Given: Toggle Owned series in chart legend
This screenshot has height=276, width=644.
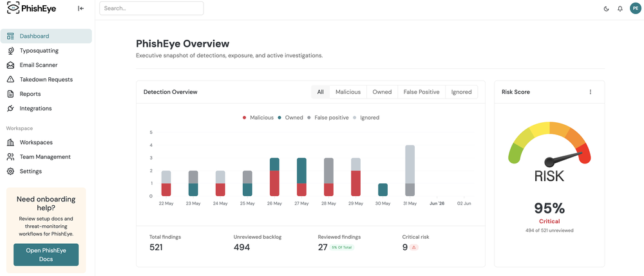Looking at the screenshot, I should (x=290, y=118).
